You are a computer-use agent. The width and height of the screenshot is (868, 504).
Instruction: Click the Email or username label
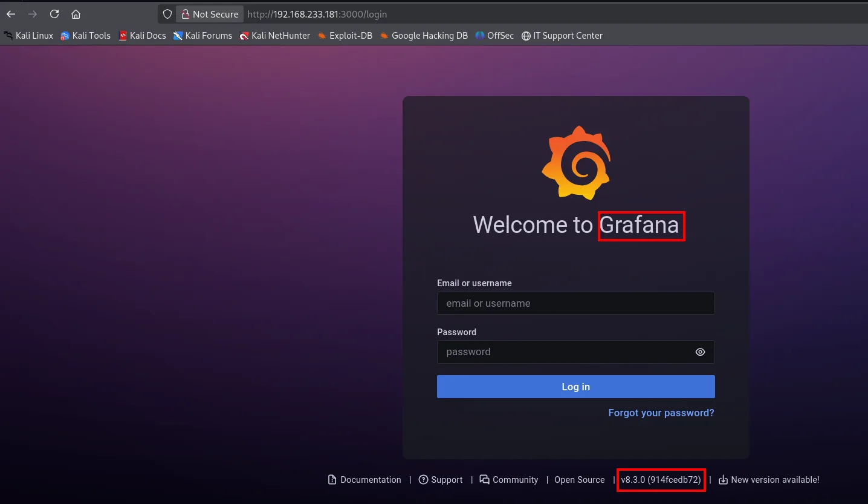point(474,283)
